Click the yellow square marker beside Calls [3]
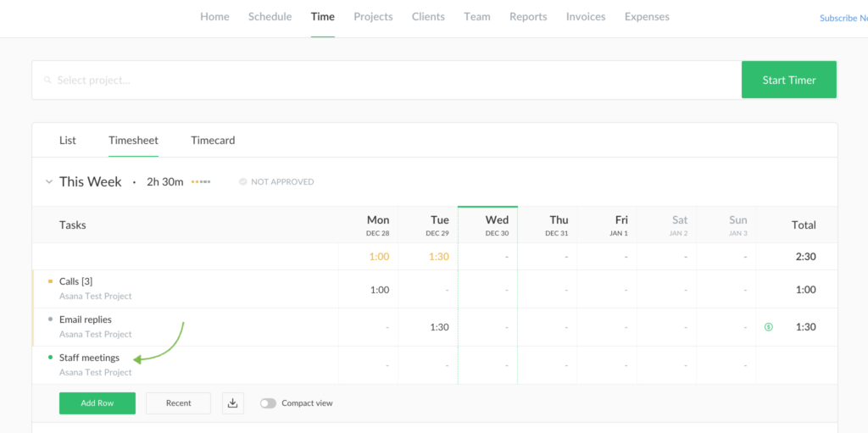 pyautogui.click(x=50, y=281)
